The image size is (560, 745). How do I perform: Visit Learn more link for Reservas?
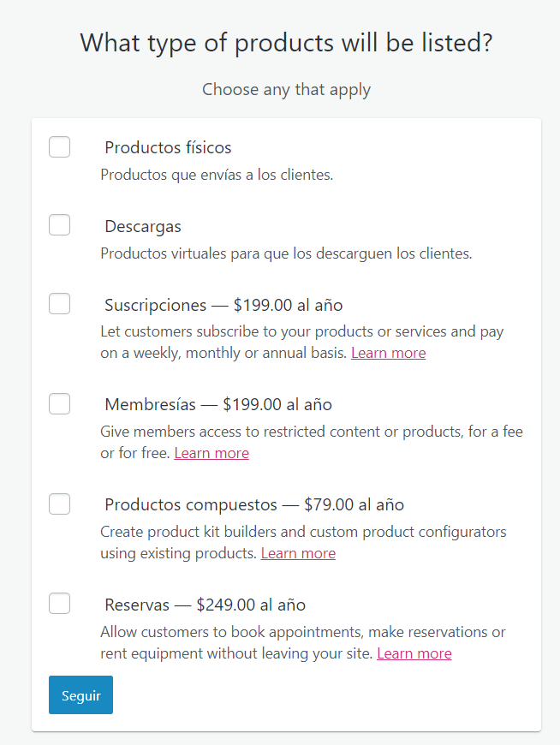(414, 653)
